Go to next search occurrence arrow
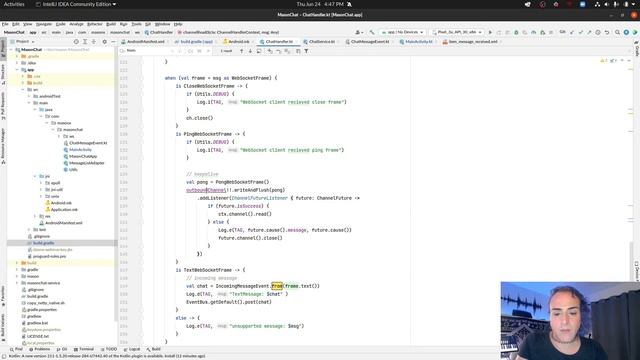Screen dimensions: 640x360 (x=250, y=51)
